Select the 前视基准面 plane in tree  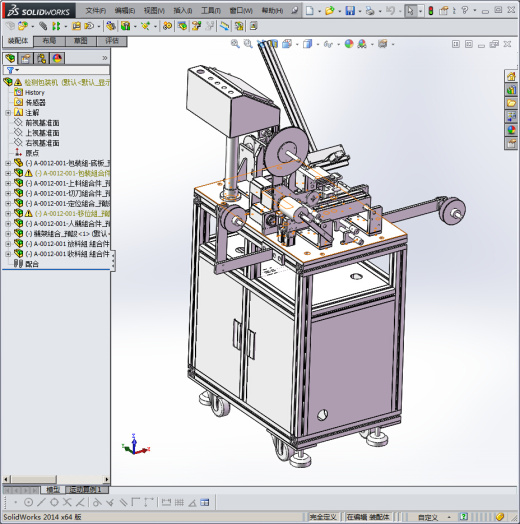click(x=42, y=123)
